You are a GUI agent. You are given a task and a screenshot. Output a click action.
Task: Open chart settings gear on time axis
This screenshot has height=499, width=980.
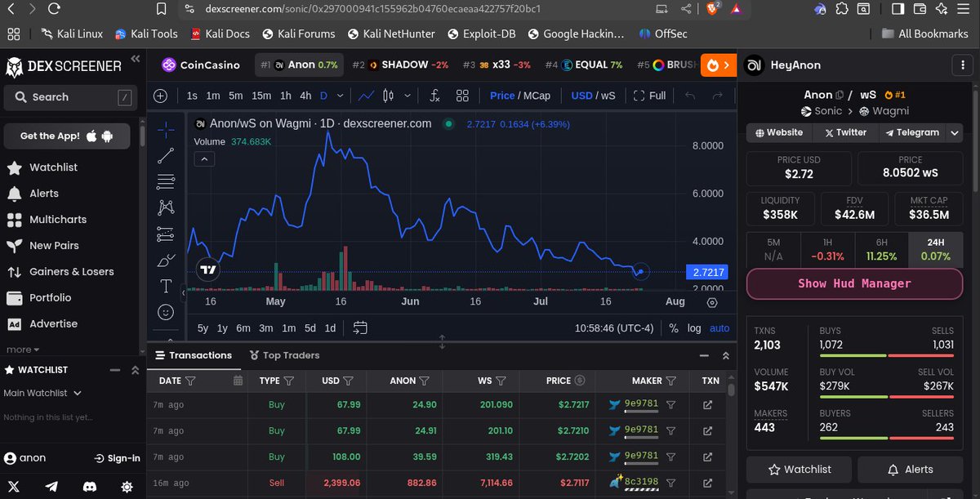[712, 302]
